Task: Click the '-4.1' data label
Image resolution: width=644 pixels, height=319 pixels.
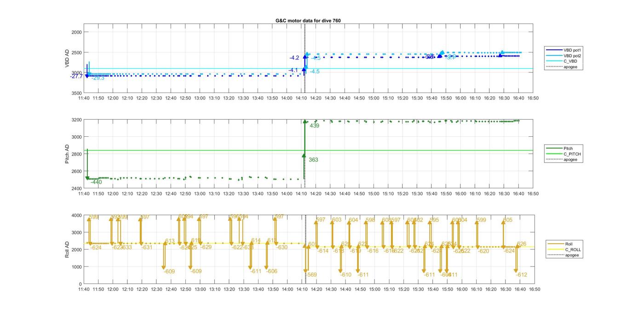Action: tap(293, 70)
